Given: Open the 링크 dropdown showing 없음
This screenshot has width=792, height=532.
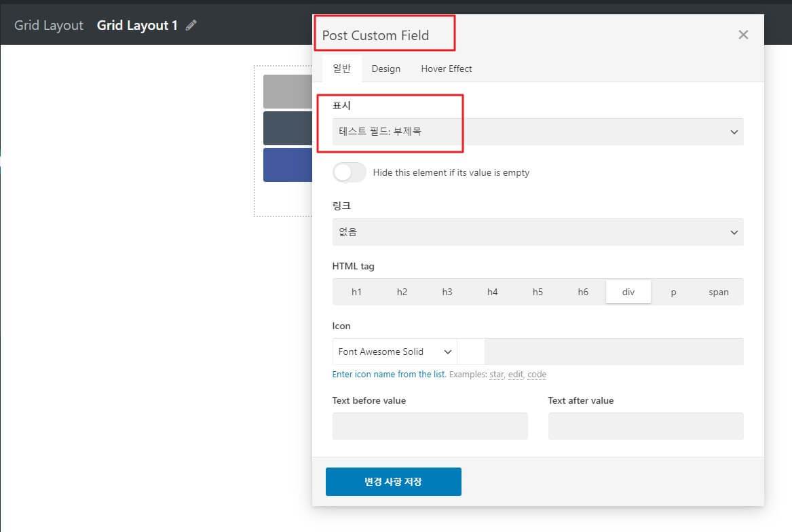Looking at the screenshot, I should pos(538,232).
